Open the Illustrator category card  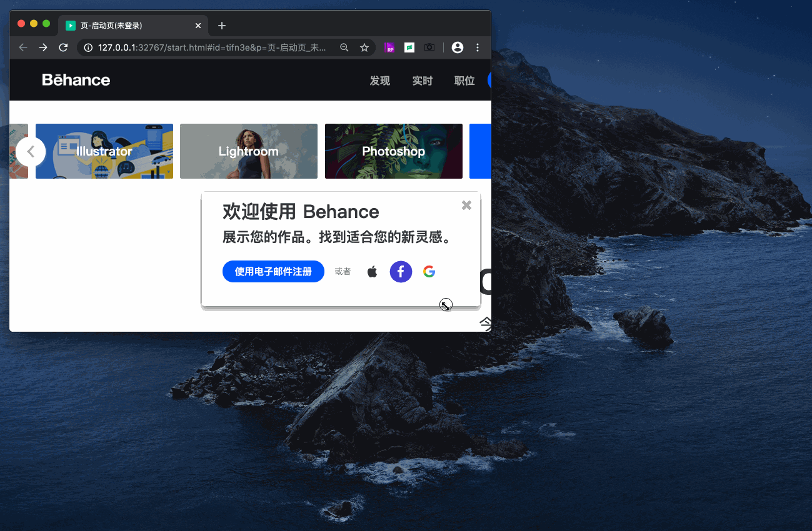[x=104, y=151]
